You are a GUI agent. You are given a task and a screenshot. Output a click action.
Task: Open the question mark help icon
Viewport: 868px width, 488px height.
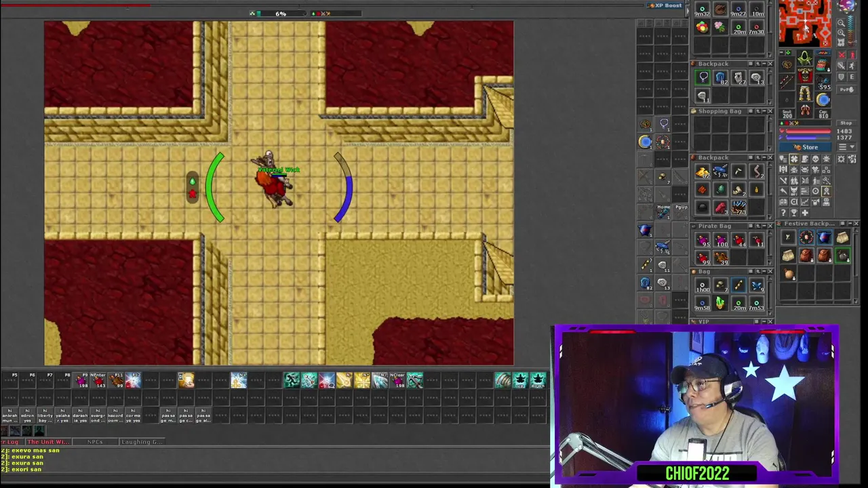[783, 213]
